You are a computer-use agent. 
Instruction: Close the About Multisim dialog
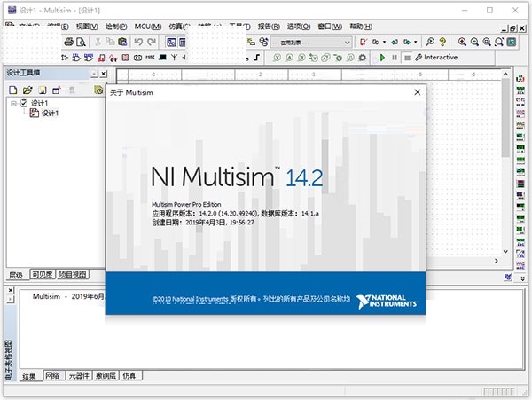pyautogui.click(x=417, y=92)
